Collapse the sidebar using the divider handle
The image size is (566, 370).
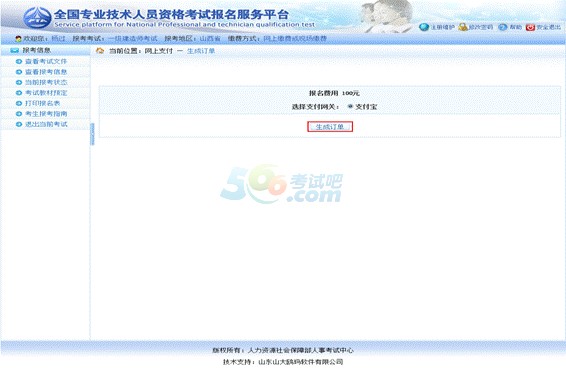click(x=92, y=134)
